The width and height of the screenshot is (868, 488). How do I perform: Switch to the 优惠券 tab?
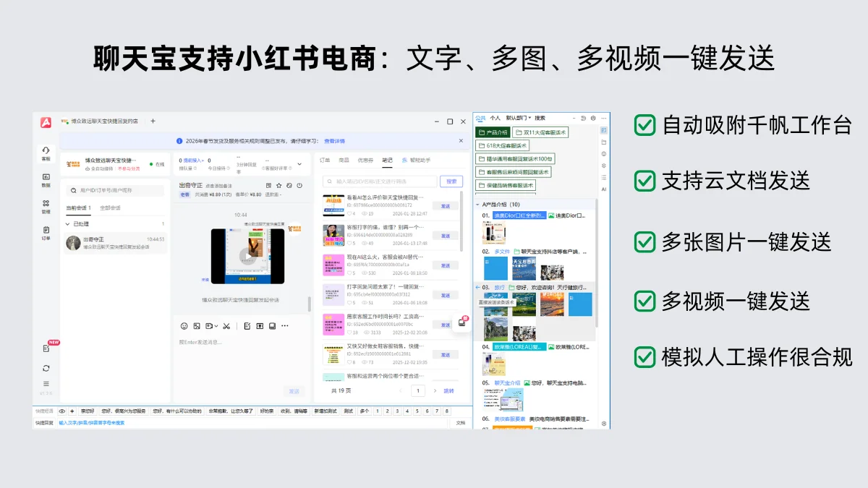coord(365,160)
